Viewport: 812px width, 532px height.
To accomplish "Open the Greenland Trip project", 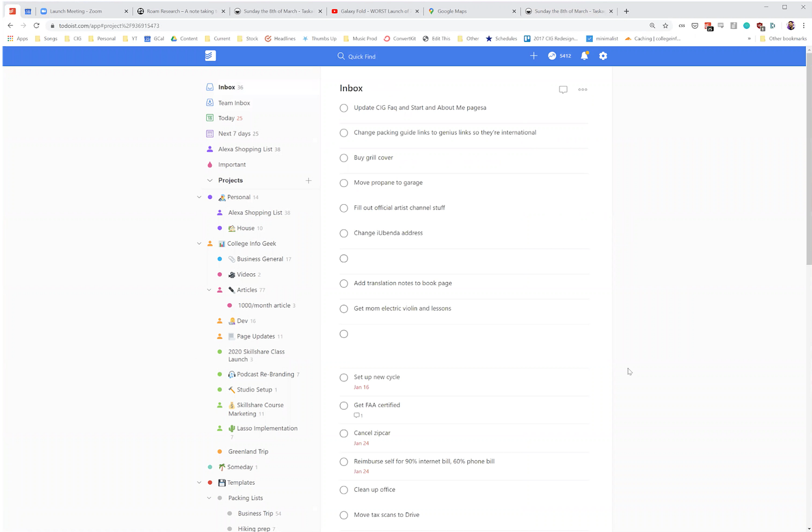I will click(248, 452).
